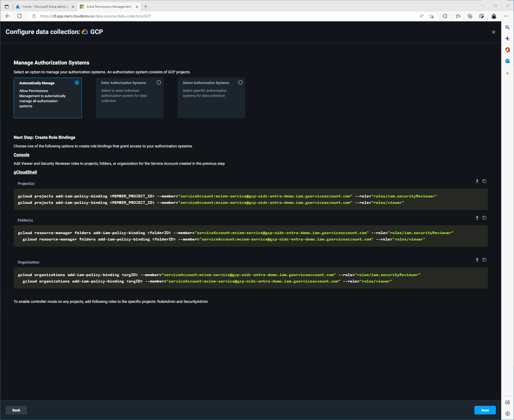Open the Edge sidebar search icon
Viewport: 514px width, 420px height.
click(507, 27)
